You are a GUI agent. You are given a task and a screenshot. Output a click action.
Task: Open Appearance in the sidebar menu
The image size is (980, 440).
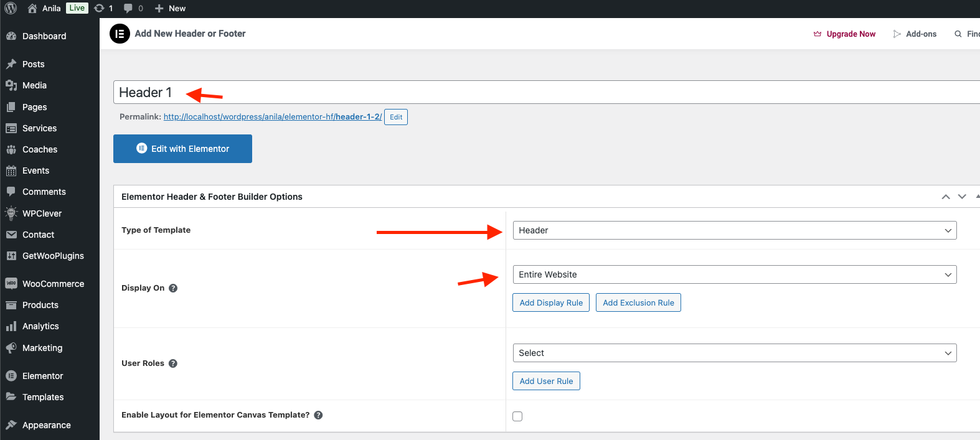46,425
